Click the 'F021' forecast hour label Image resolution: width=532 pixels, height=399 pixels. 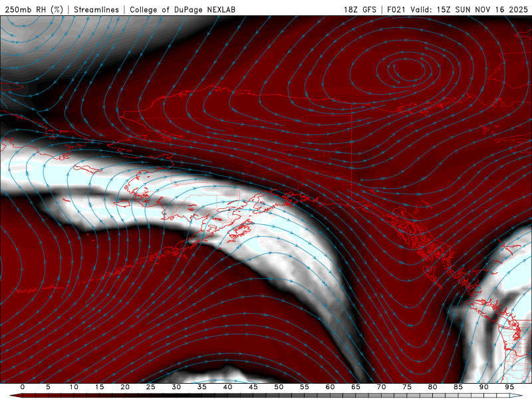396,9
